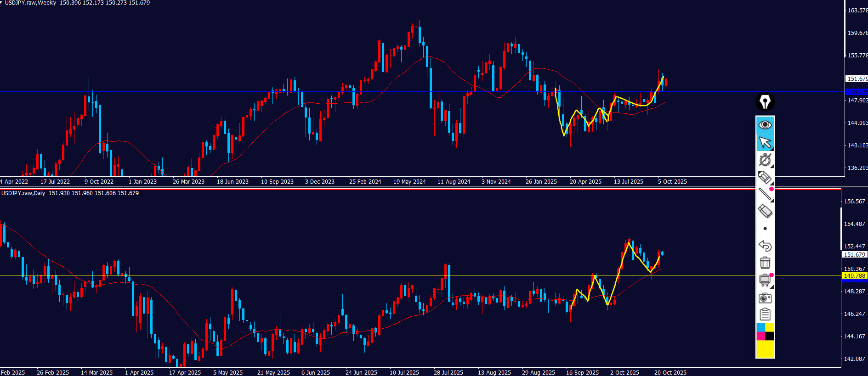Toggle the crossed-out stopwatch timer tool

pyautogui.click(x=765, y=160)
